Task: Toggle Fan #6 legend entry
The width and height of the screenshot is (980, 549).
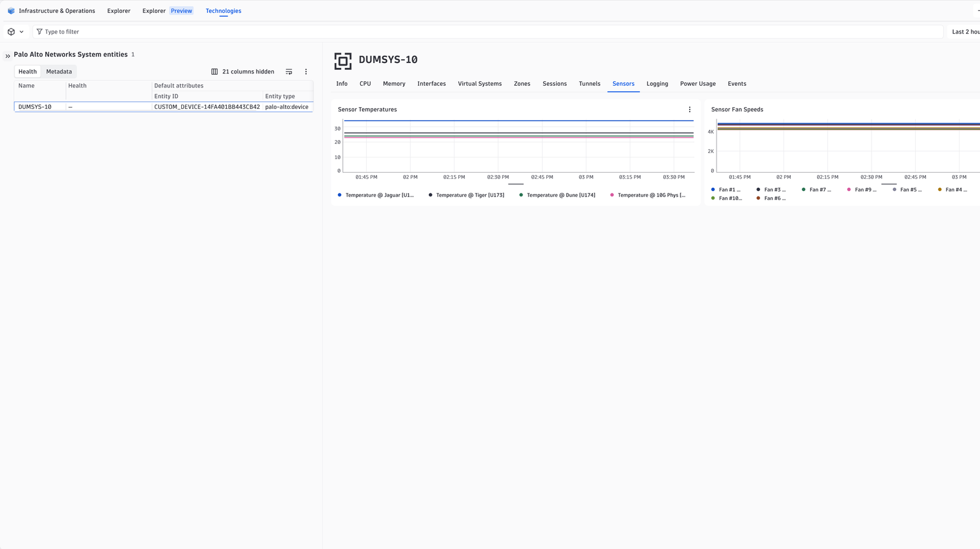Action: [x=771, y=198]
